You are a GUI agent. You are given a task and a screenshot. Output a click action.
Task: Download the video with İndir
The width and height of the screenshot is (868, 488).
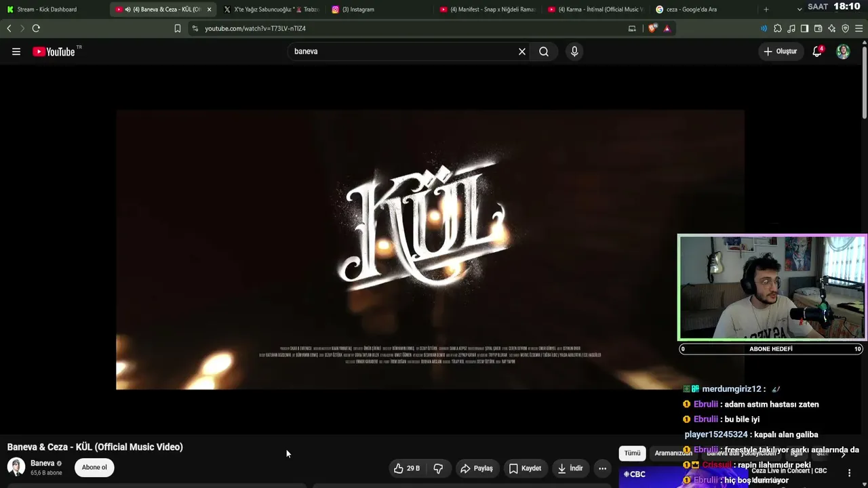coord(570,468)
